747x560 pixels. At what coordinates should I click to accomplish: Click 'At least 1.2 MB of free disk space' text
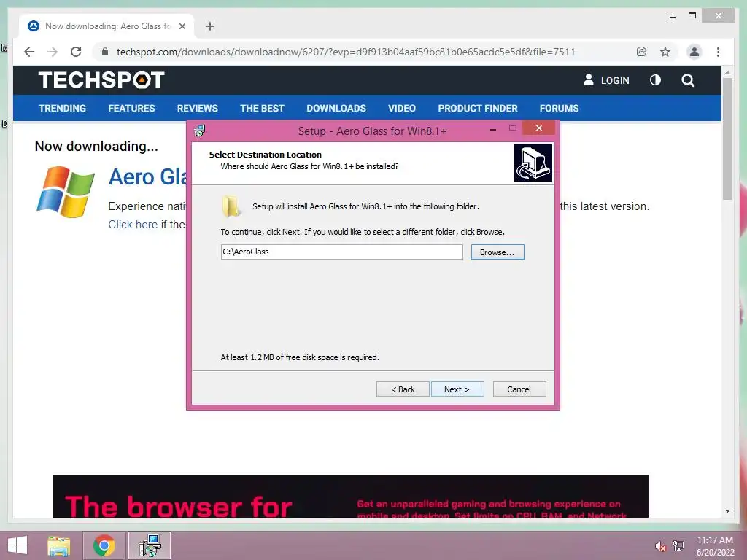(x=300, y=357)
